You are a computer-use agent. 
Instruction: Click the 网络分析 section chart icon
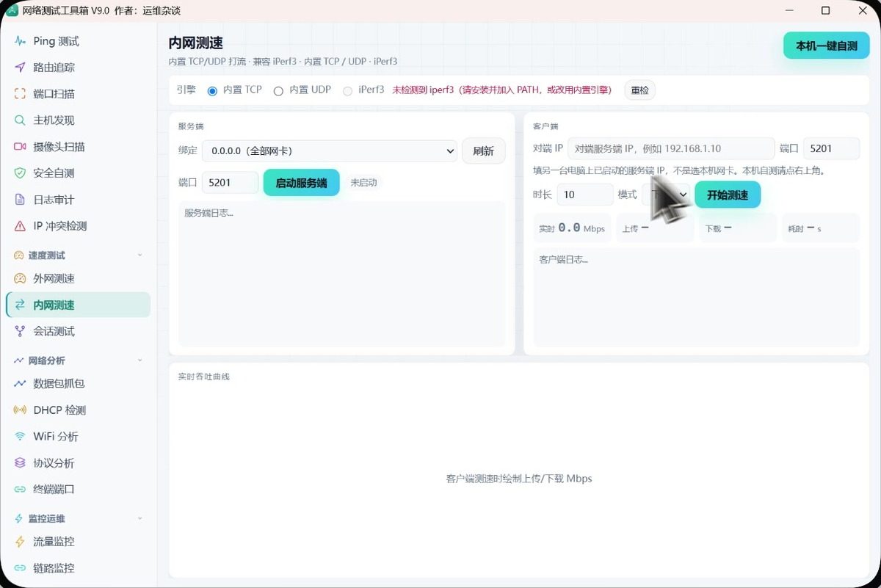[x=19, y=360]
